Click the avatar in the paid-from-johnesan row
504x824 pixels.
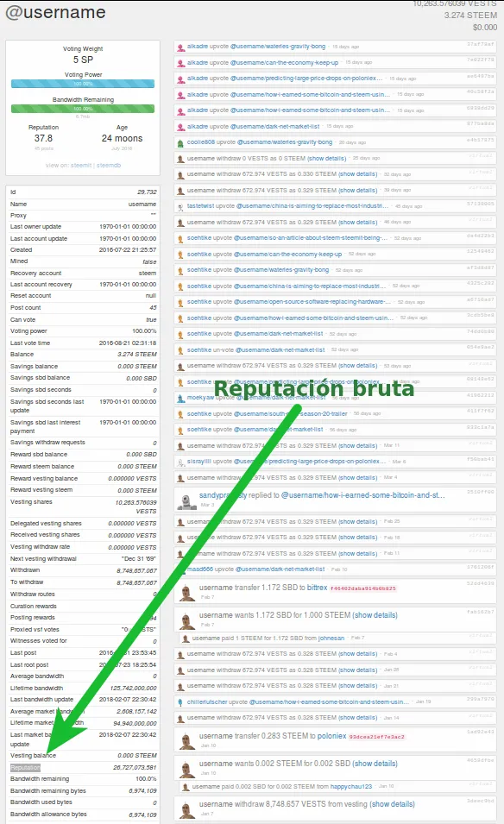[x=186, y=639]
